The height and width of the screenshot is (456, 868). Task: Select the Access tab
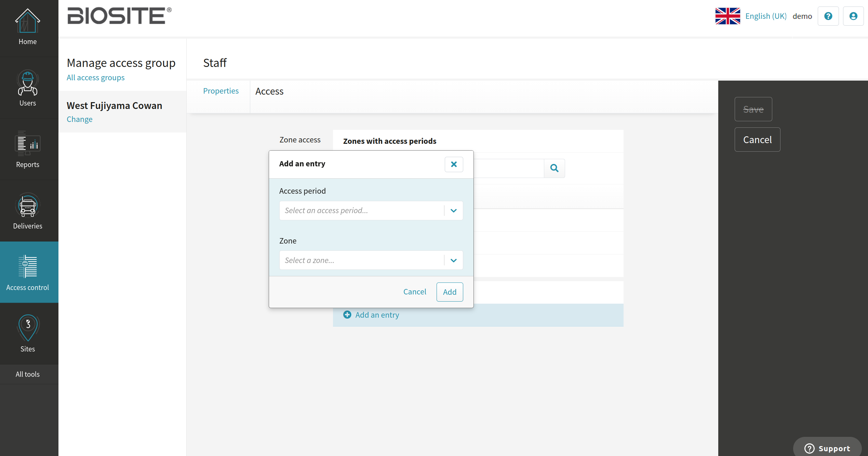point(269,91)
